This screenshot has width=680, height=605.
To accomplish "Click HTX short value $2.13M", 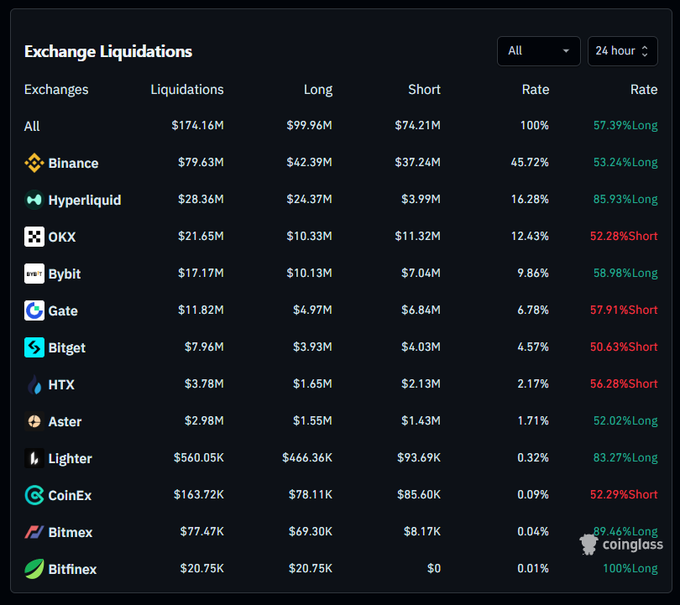I will click(421, 383).
